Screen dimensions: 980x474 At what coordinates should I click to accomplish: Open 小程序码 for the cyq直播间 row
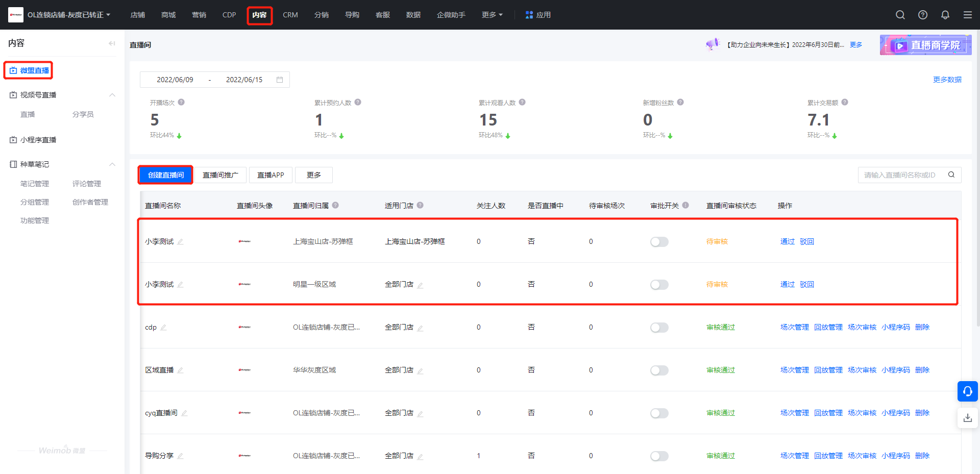pos(896,413)
